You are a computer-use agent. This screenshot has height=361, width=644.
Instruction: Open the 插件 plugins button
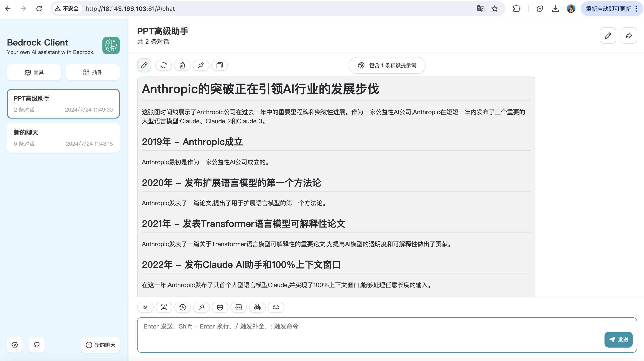click(x=92, y=72)
